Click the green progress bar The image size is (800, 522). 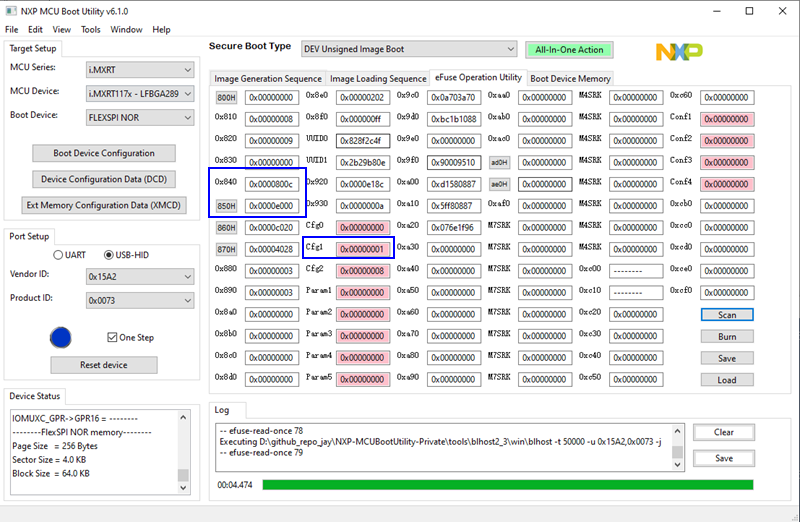coord(508,485)
